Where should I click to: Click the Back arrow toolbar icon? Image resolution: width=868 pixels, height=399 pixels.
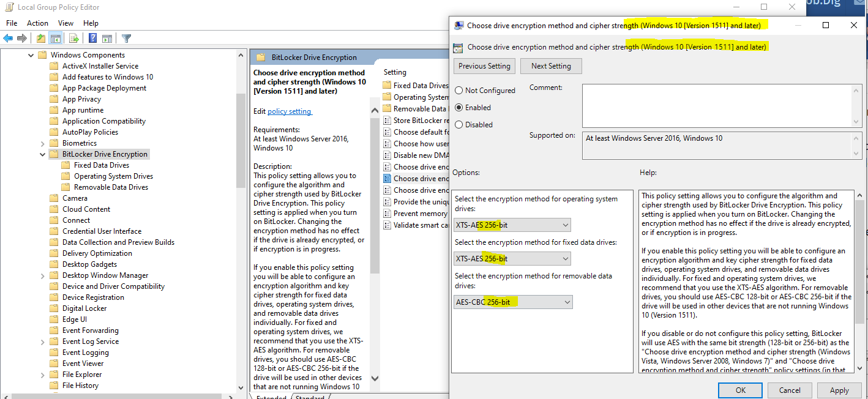tap(8, 39)
